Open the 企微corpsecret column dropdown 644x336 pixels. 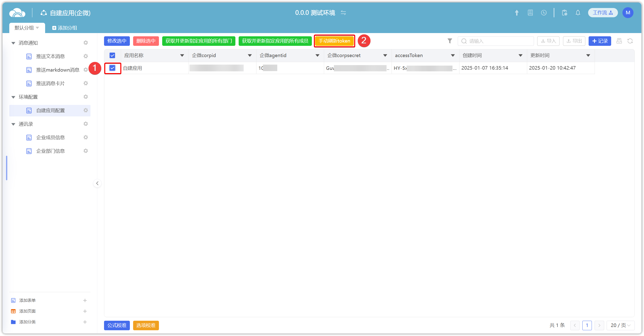pyautogui.click(x=385, y=55)
